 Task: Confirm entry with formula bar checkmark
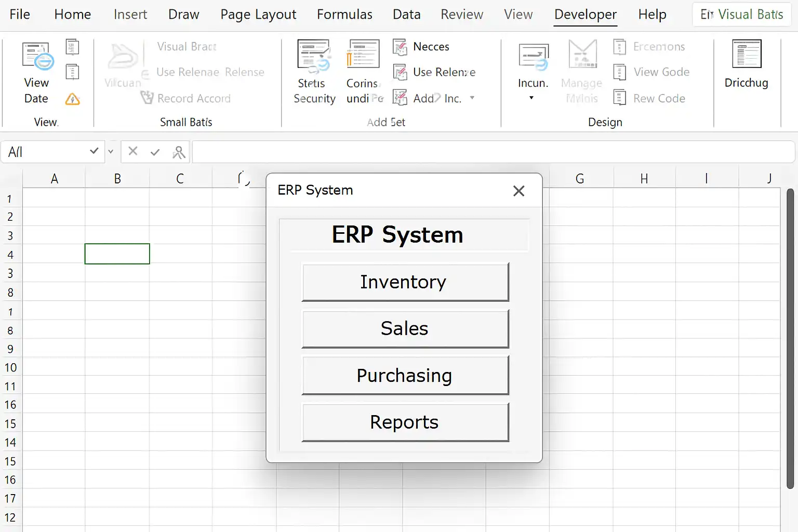click(x=155, y=152)
